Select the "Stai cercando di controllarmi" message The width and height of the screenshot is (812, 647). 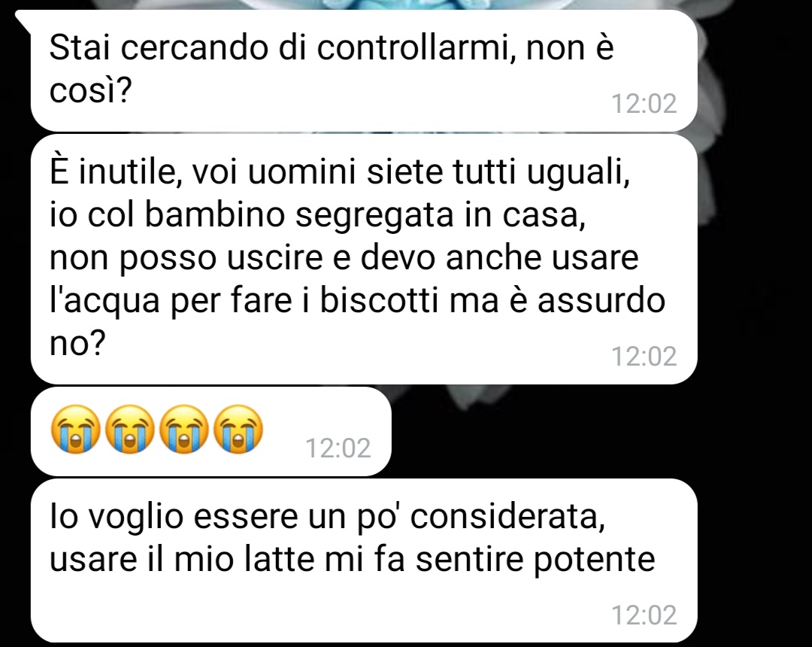[364, 71]
